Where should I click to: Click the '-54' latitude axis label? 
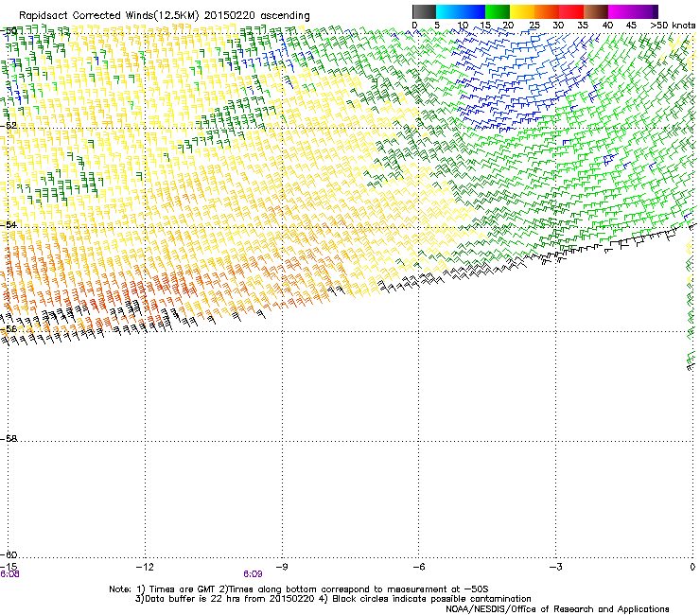9,224
